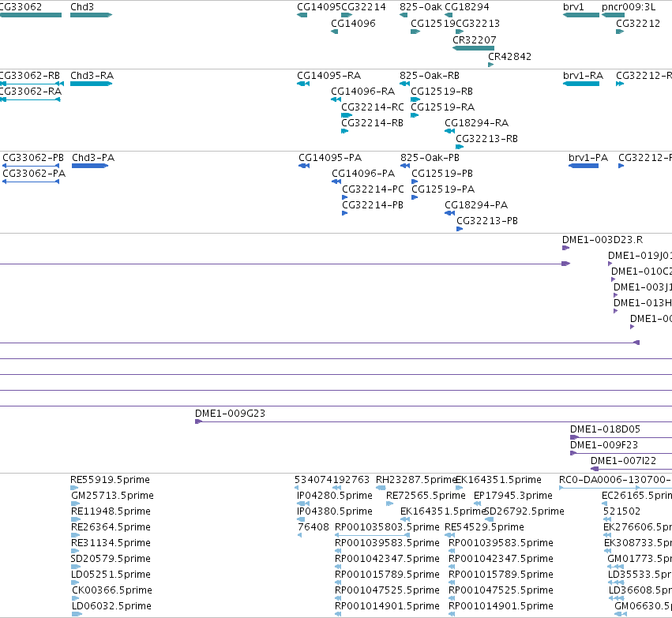Select the 'CG14095-RA' transcript label
The height and width of the screenshot is (618, 672).
329,76
